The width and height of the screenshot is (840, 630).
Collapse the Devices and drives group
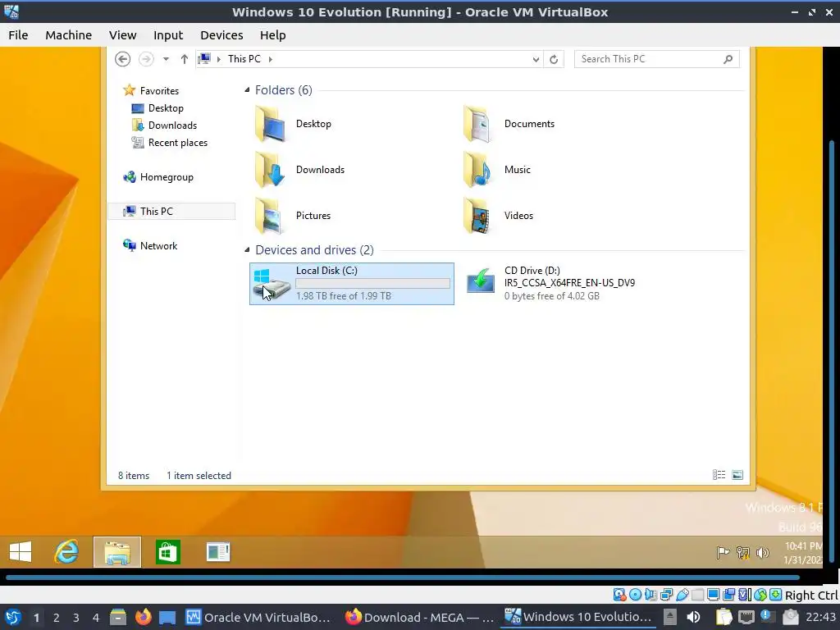pos(247,249)
